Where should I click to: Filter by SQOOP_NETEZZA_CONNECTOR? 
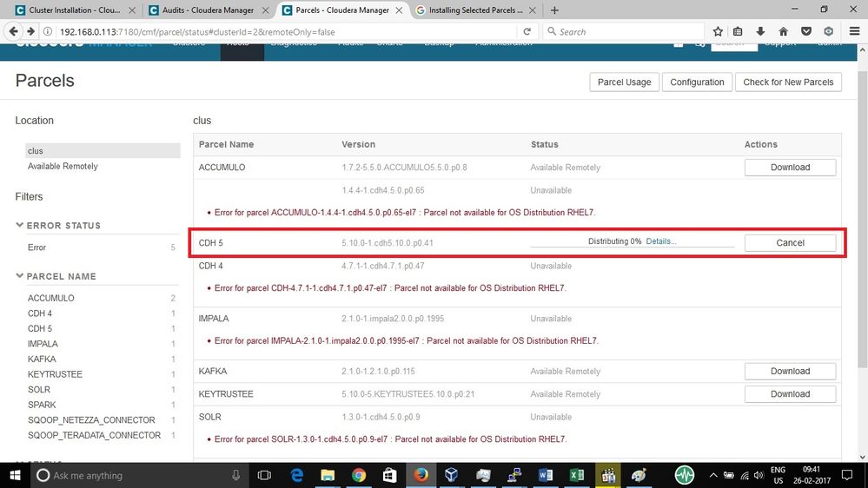click(91, 420)
